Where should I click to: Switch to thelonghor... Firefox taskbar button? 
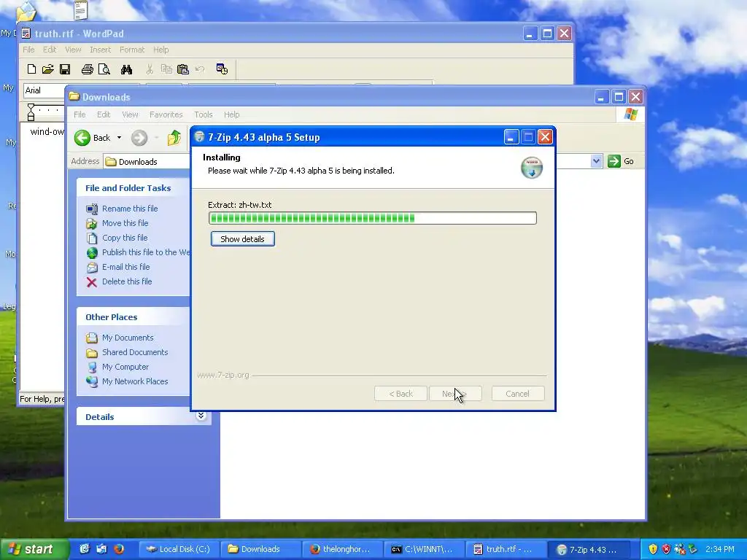click(341, 550)
